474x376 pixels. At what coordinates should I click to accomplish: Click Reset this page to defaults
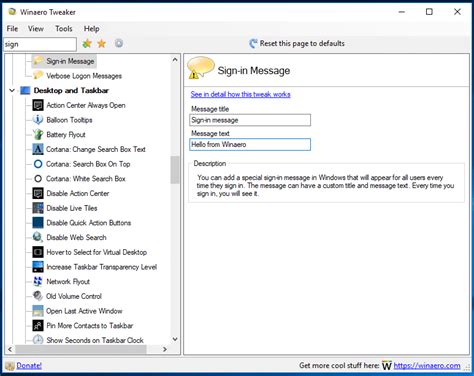click(297, 43)
